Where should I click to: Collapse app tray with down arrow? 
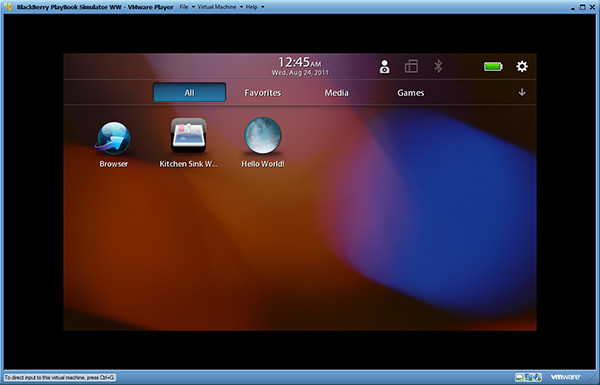tap(522, 92)
